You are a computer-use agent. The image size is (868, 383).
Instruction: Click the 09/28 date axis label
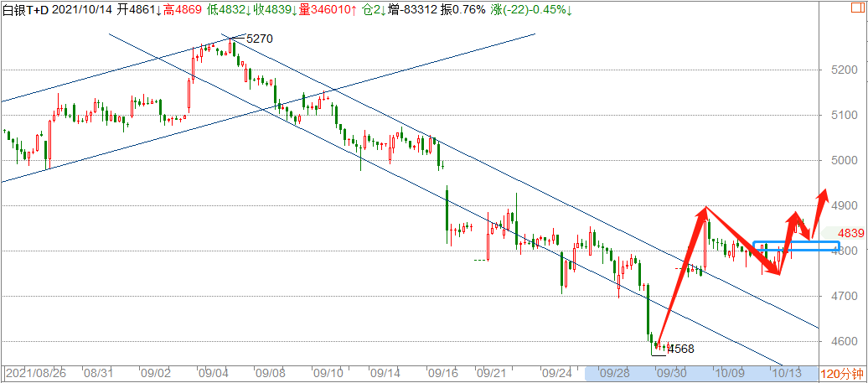[614, 372]
